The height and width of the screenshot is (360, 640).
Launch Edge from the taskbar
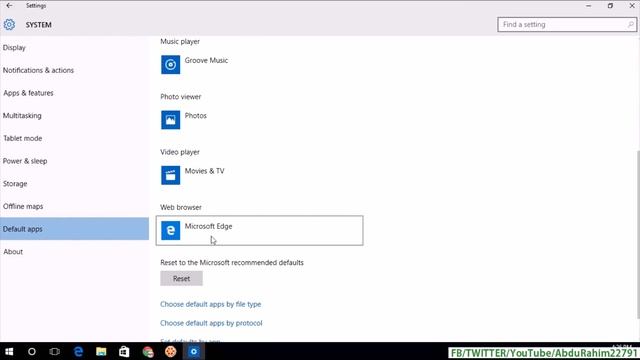pos(78,351)
